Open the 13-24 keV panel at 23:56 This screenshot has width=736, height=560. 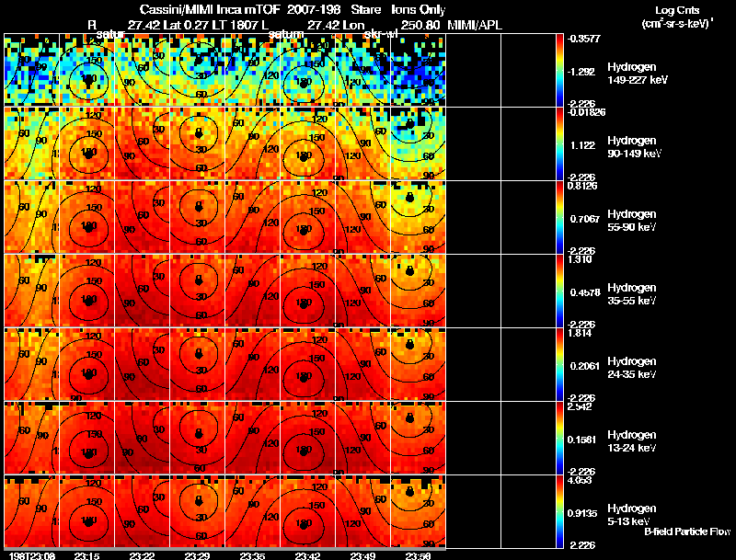[x=418, y=438]
